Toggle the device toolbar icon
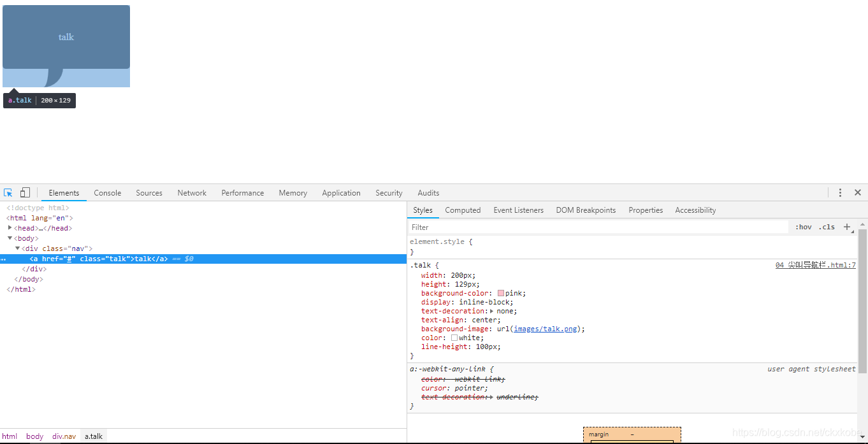The image size is (868, 444). (25, 192)
